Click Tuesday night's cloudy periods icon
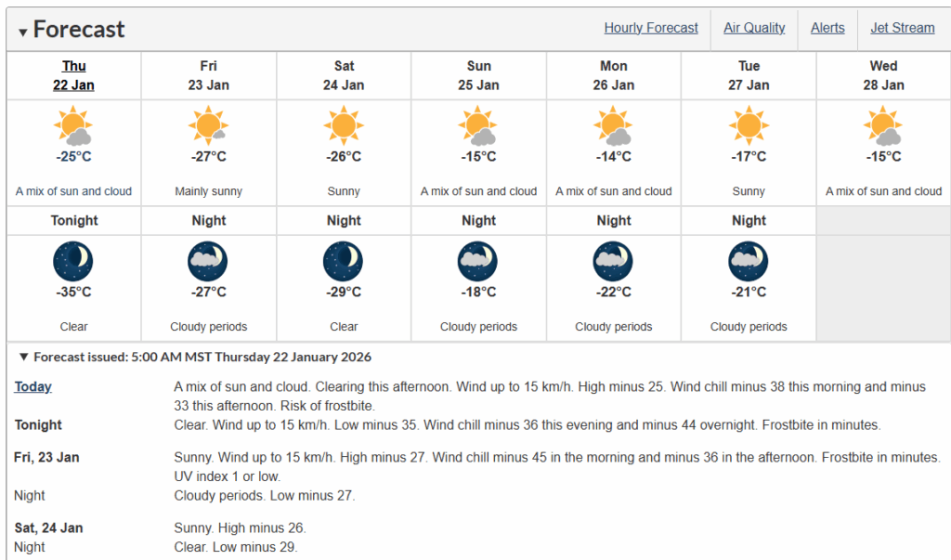This screenshot has height=560, width=951. point(749,261)
